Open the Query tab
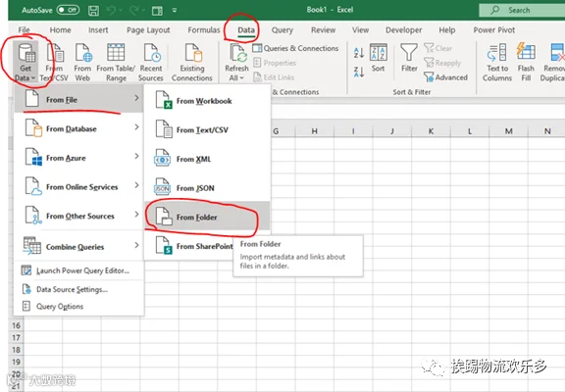565x392 pixels. 282,30
